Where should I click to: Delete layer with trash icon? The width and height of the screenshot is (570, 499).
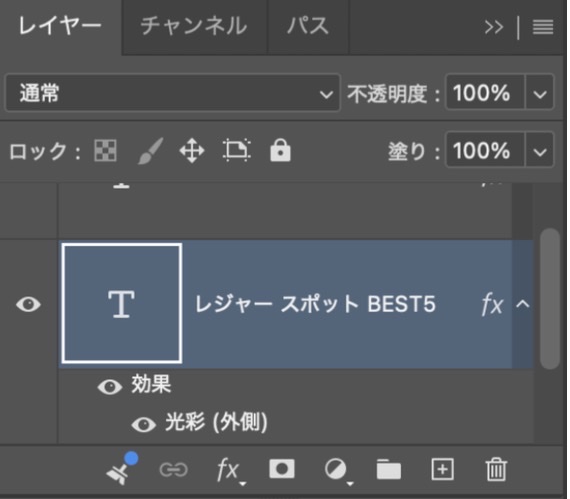coord(496,470)
